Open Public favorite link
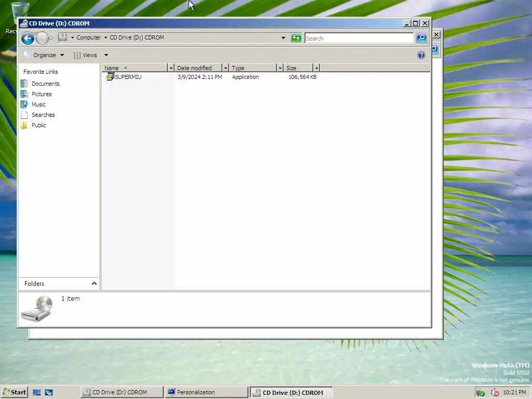 38,125
